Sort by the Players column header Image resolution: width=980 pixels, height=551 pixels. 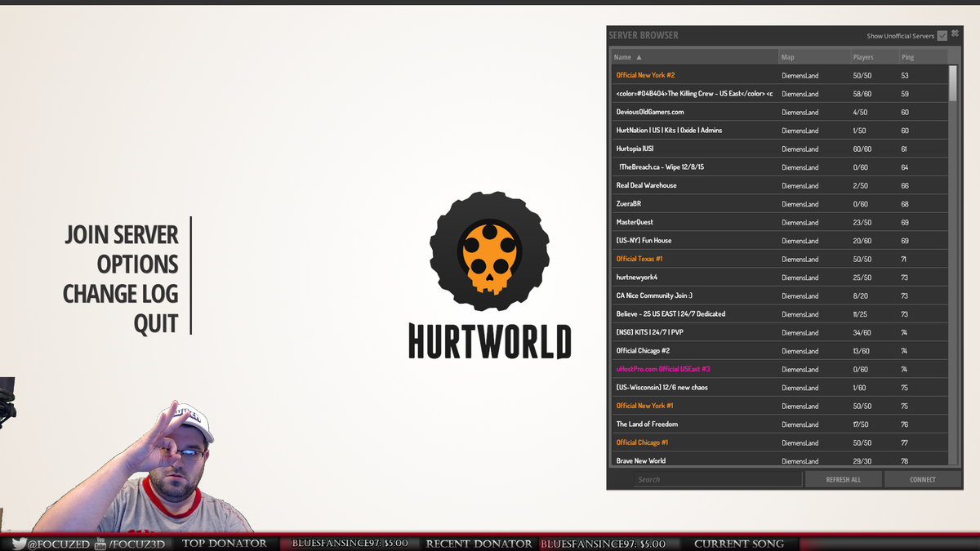[x=875, y=57]
